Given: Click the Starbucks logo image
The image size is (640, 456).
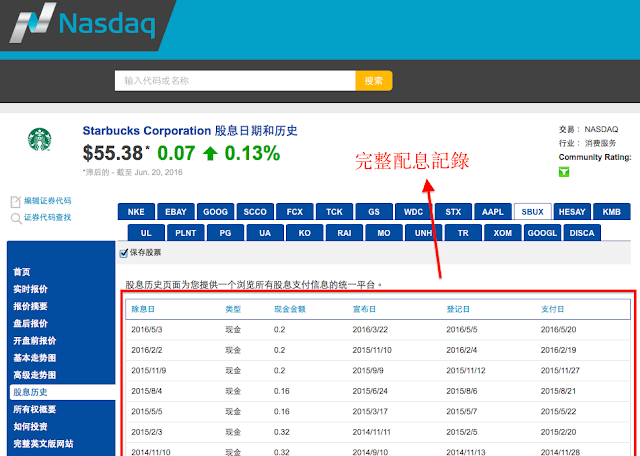Looking at the screenshot, I should pos(40,139).
